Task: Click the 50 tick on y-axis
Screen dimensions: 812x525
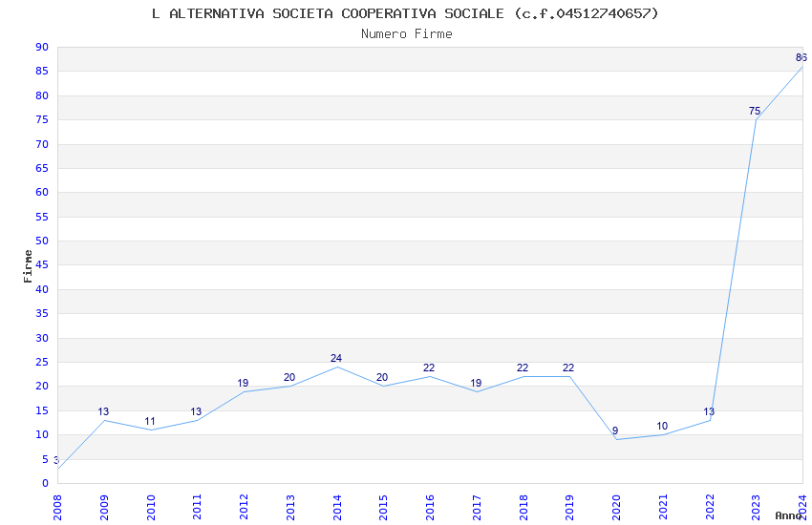Action: (42, 241)
